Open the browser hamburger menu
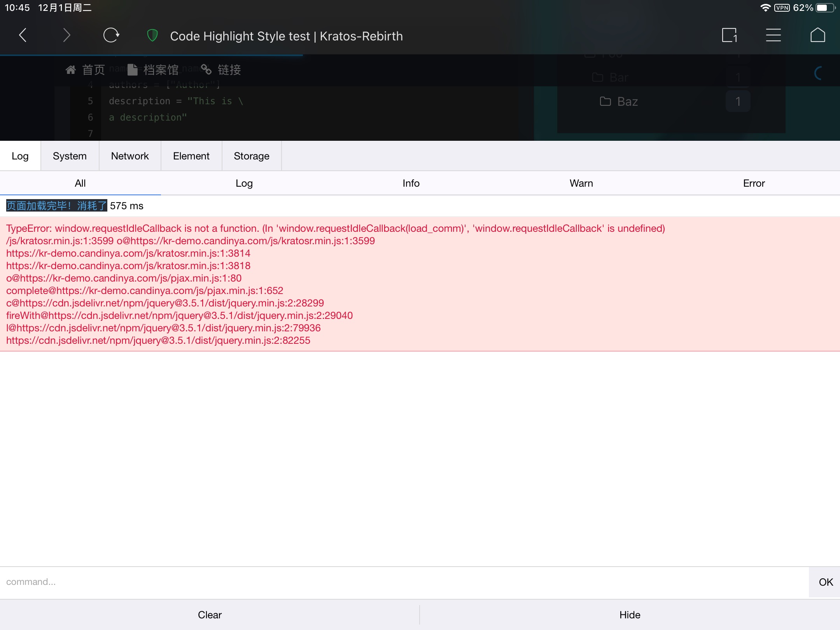Screen dimensions: 840x630 (x=773, y=35)
